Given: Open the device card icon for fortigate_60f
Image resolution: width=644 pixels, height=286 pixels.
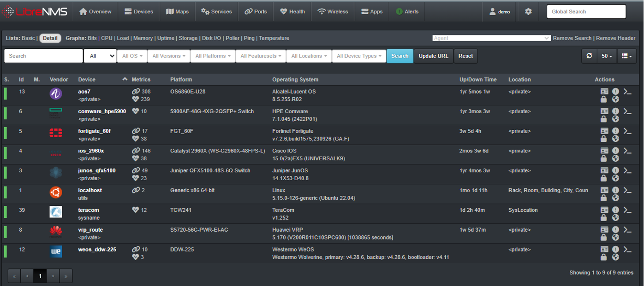Looking at the screenshot, I should [604, 131].
